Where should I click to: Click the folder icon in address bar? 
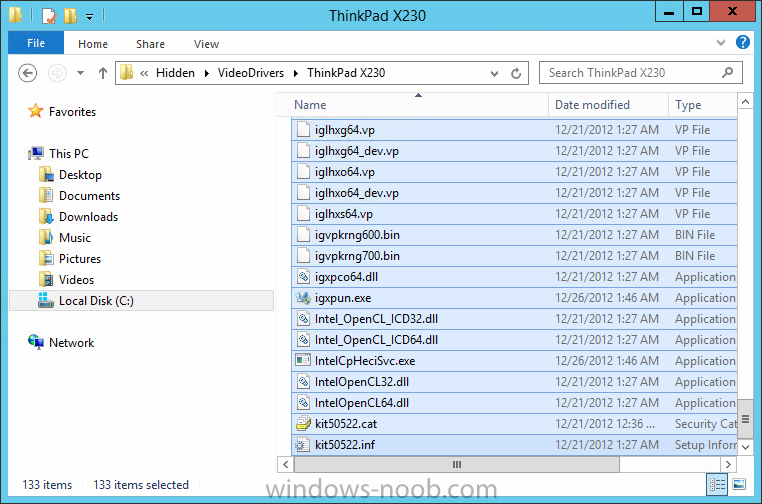pyautogui.click(x=126, y=73)
